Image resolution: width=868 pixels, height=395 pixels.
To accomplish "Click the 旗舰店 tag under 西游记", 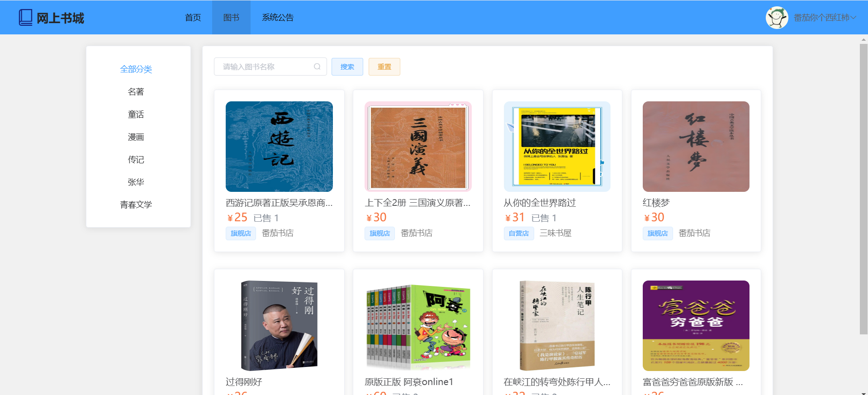I will coord(241,233).
